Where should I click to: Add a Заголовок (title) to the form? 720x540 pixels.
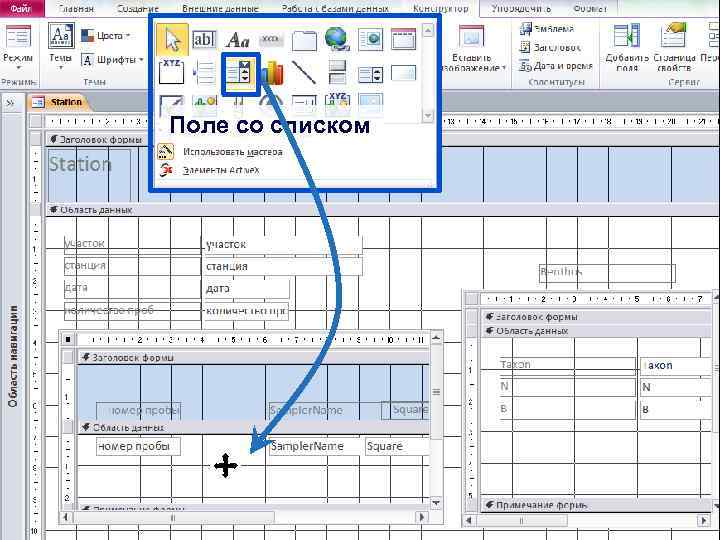click(550, 47)
